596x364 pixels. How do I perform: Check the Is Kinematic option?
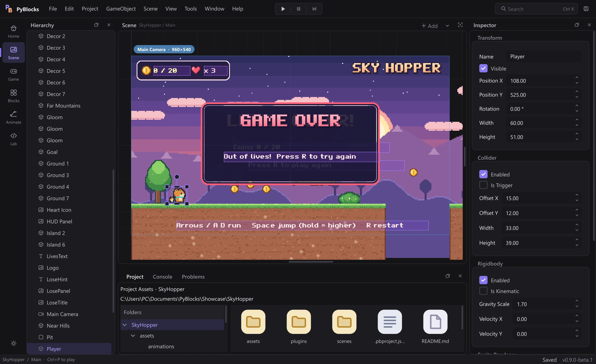[x=483, y=291]
